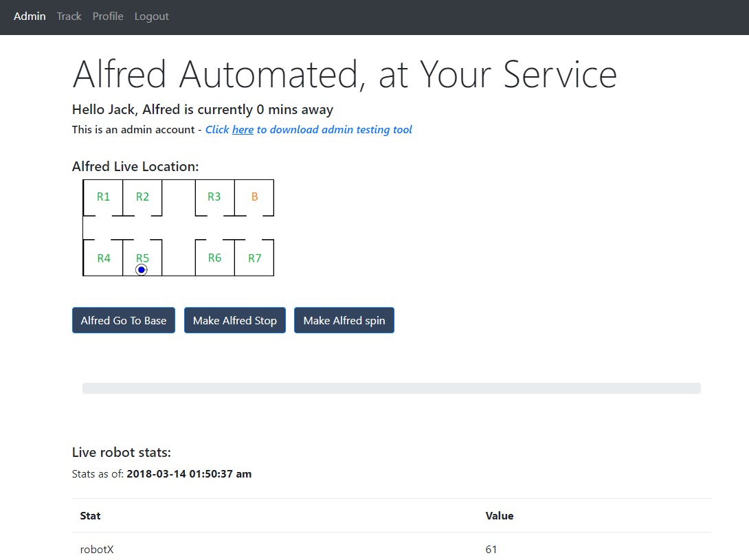Click the robotX table row
The height and width of the screenshot is (560, 749).
391,549
